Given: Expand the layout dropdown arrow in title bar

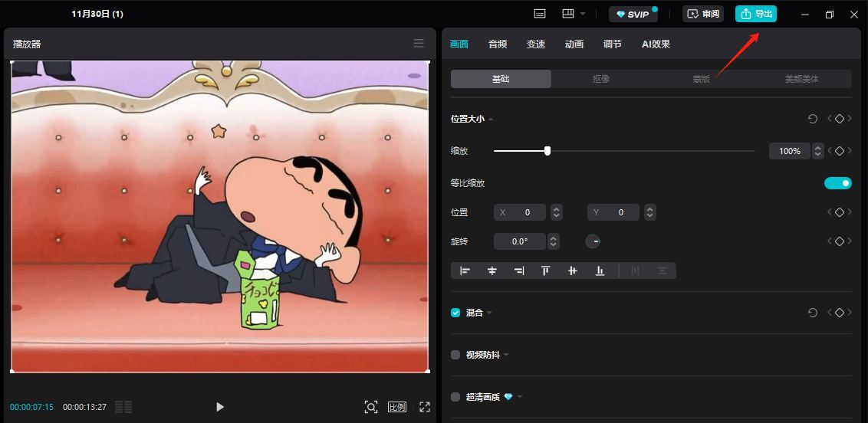Looking at the screenshot, I should click(582, 14).
